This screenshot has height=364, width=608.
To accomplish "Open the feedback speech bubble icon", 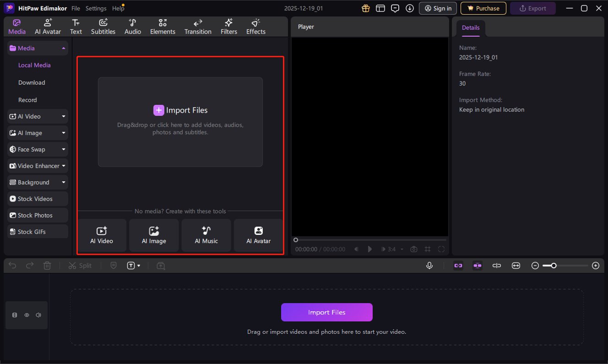I will (395, 8).
